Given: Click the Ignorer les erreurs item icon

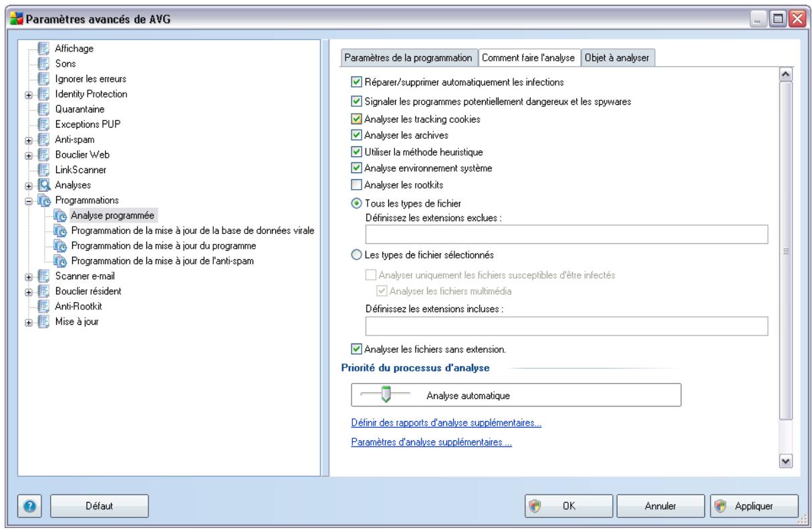Looking at the screenshot, I should 43,79.
